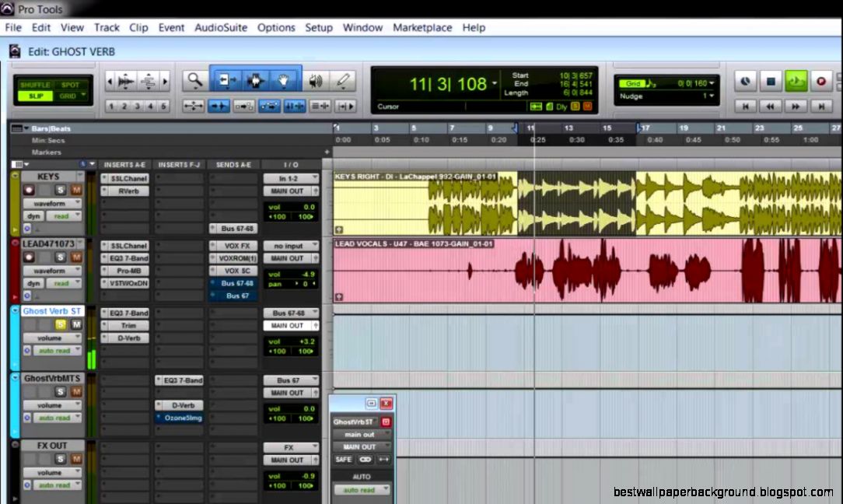Viewport: 843px width, 504px height.
Task: Click the Stop transport button
Action: 771,81
